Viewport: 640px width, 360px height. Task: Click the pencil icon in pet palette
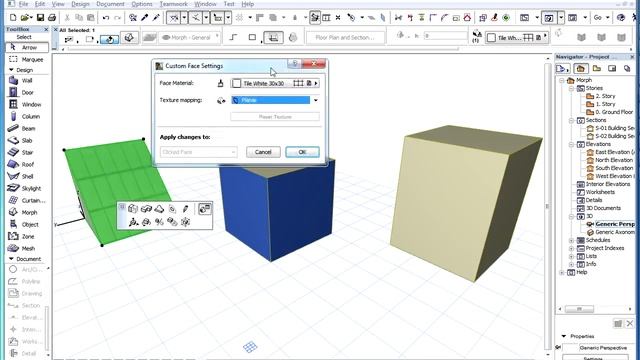(185, 209)
